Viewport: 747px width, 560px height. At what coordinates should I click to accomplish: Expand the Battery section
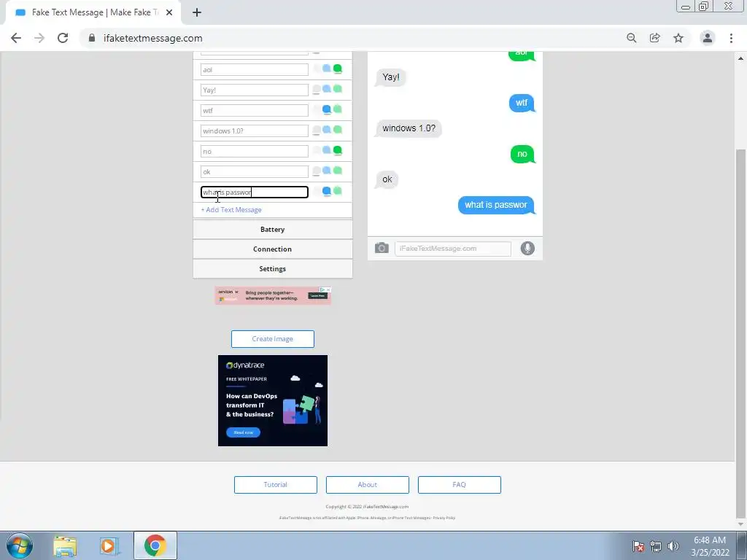coord(273,230)
